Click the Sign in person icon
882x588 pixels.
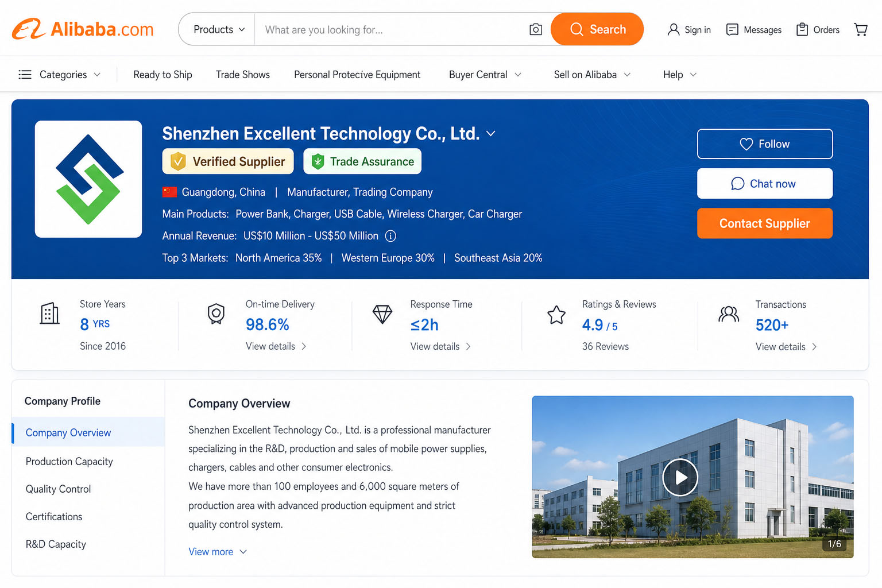pos(674,29)
